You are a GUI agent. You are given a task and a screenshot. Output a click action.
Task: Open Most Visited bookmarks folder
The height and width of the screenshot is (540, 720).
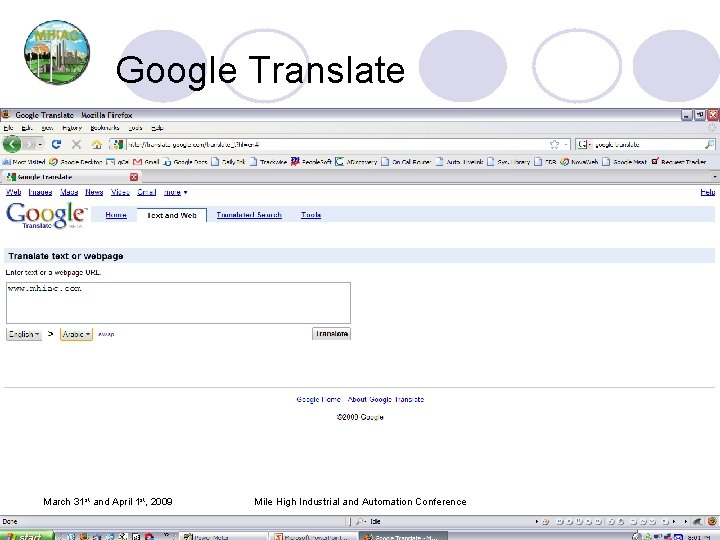click(x=24, y=162)
